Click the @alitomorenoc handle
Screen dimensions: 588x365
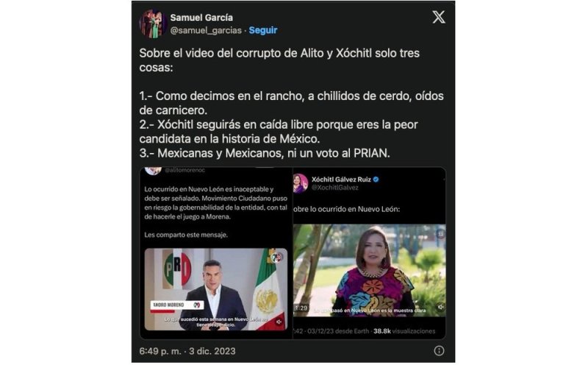pos(185,170)
